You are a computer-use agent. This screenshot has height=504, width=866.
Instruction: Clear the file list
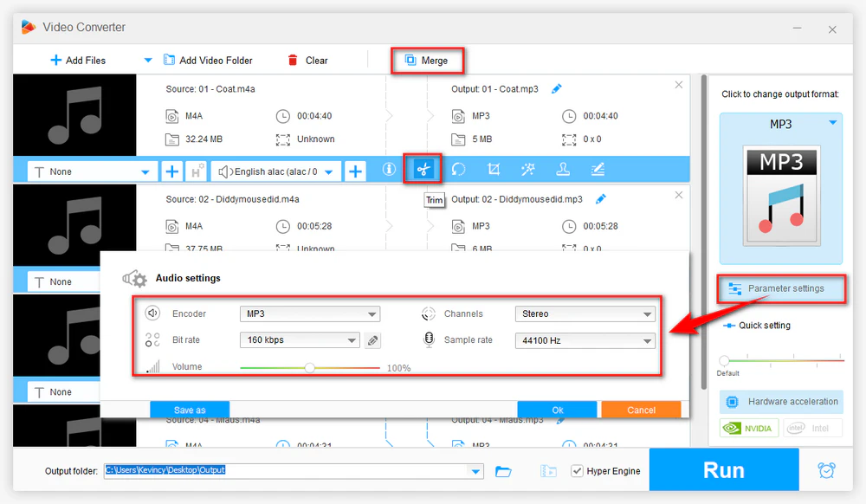[308, 60]
